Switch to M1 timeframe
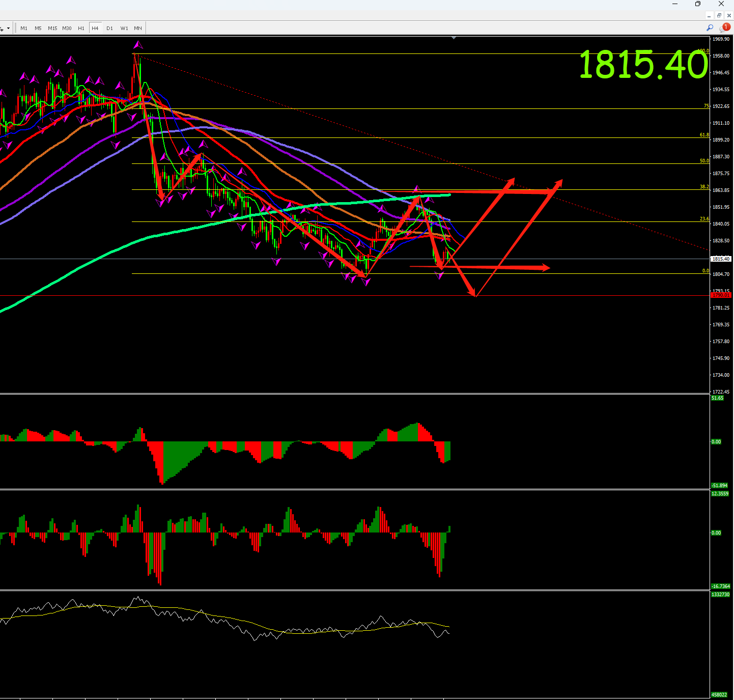This screenshot has width=734, height=700. click(x=24, y=28)
